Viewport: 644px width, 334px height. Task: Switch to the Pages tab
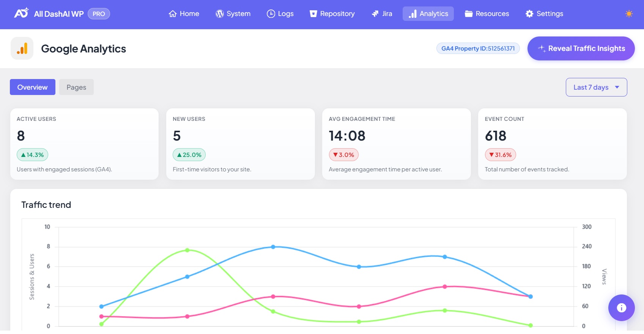click(76, 87)
